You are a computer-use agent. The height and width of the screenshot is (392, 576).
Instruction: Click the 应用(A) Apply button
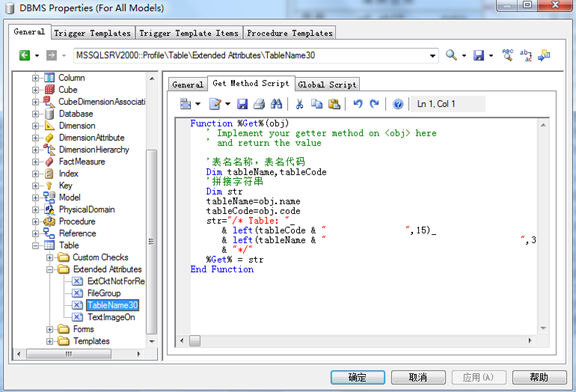point(479,377)
